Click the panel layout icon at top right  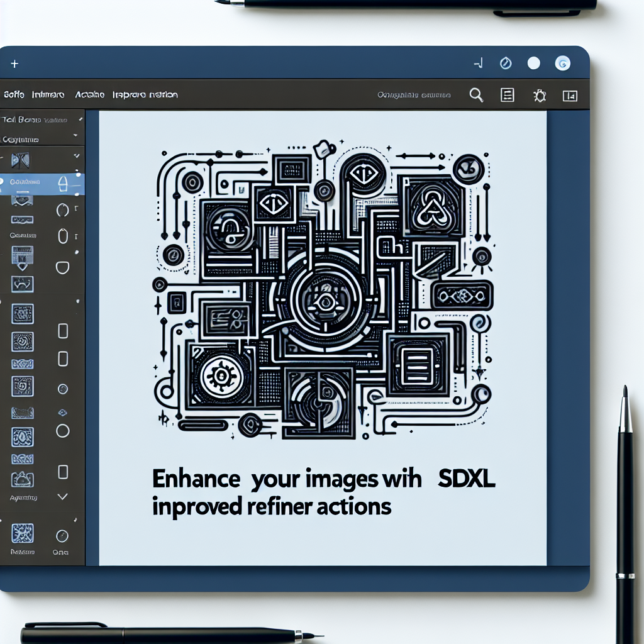click(x=570, y=96)
